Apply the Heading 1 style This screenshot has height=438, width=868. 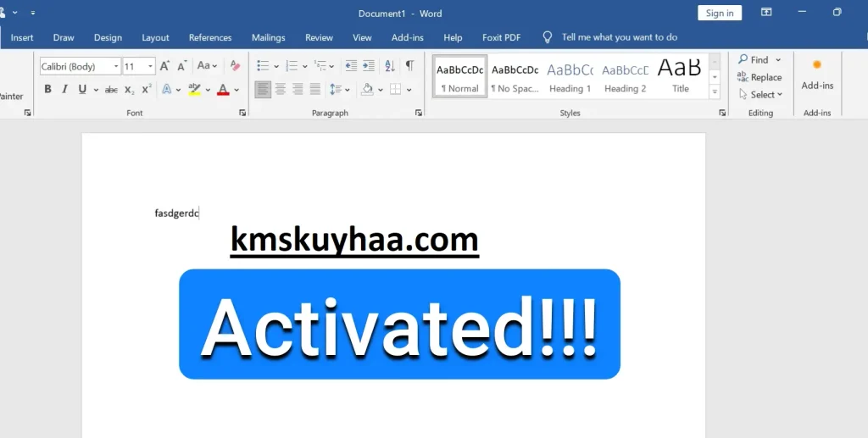570,76
